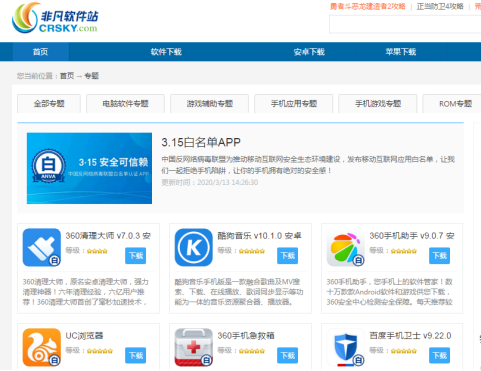Open the 勇者斗恶龙建造者2攻略 hot link
This screenshot has height=371, width=481.
[368, 6]
